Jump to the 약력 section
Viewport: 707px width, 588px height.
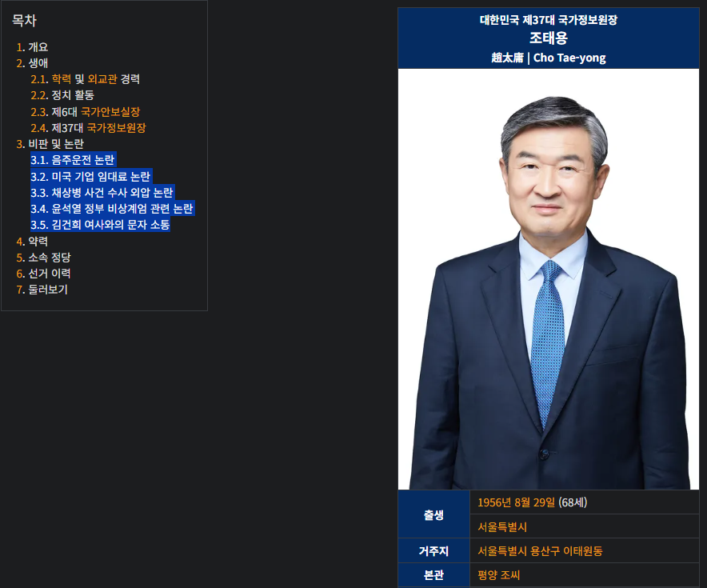pyautogui.click(x=38, y=241)
